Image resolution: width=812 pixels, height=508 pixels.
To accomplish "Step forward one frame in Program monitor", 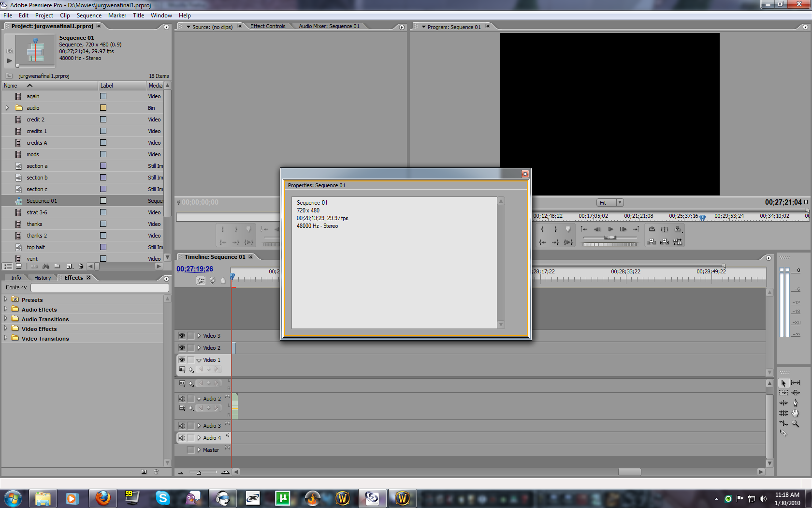I will click(623, 229).
